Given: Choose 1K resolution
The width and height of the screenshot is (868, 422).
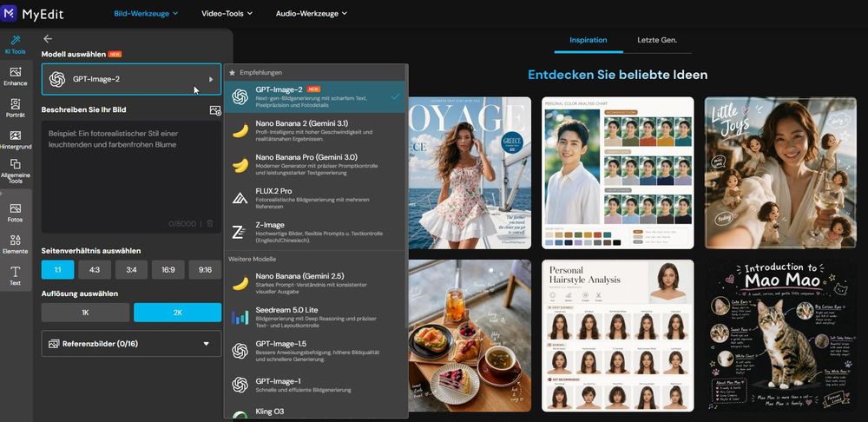Looking at the screenshot, I should tap(85, 313).
